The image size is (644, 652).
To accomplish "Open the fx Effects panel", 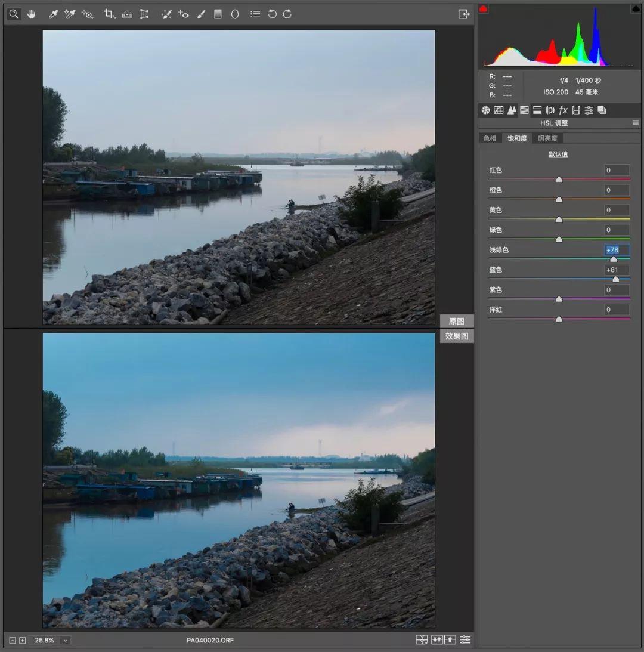I will click(563, 110).
